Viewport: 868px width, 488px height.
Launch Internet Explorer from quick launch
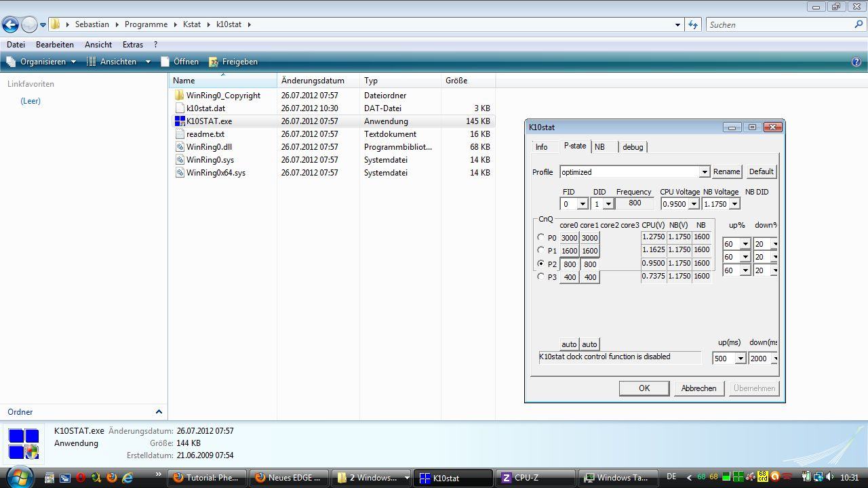point(127,478)
